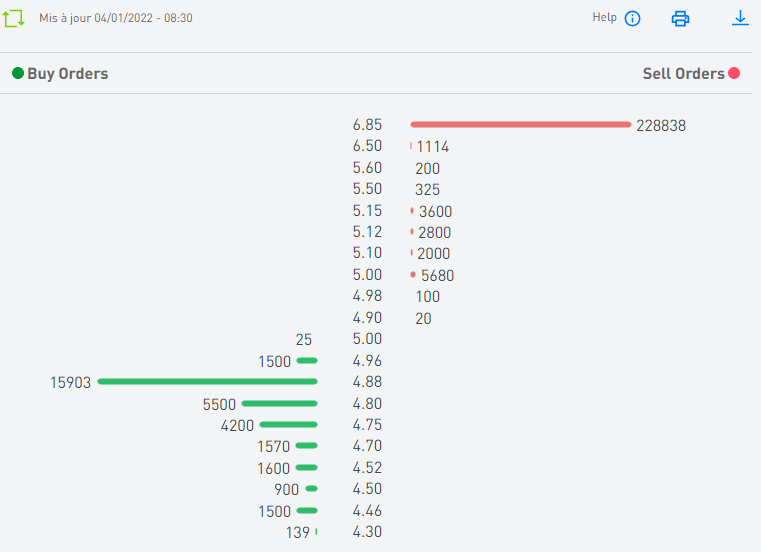Open the Help info icon
The image size is (761, 552).
click(632, 18)
